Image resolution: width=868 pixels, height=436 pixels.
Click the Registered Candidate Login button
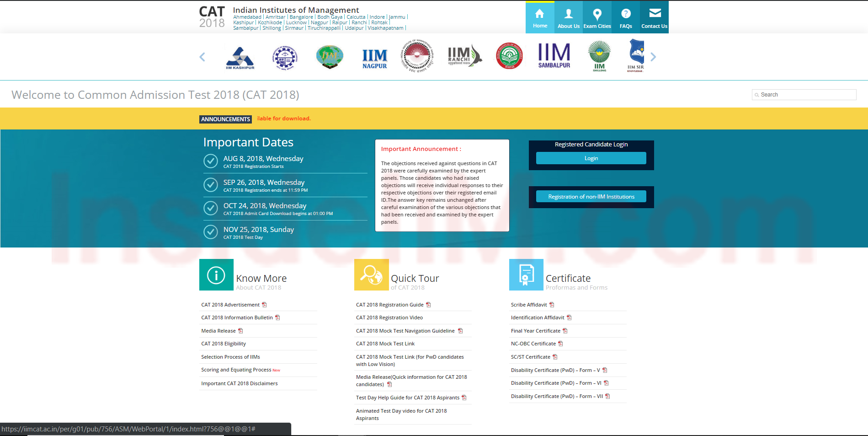point(591,158)
